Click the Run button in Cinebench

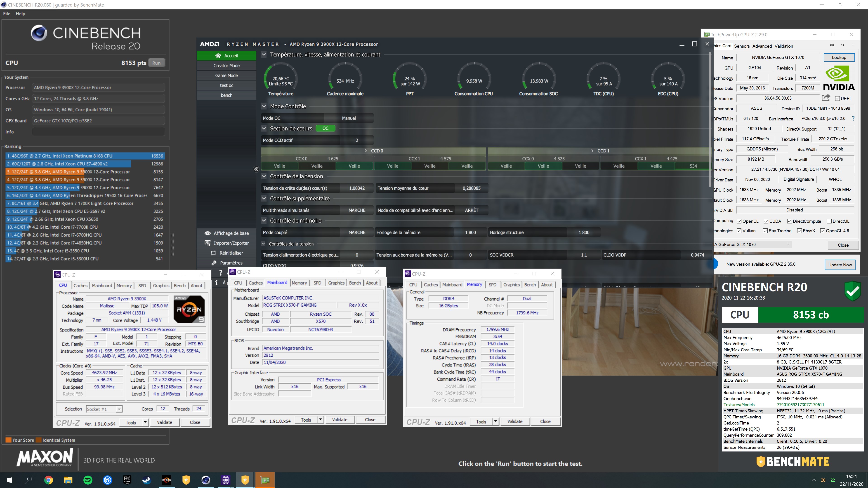click(156, 63)
